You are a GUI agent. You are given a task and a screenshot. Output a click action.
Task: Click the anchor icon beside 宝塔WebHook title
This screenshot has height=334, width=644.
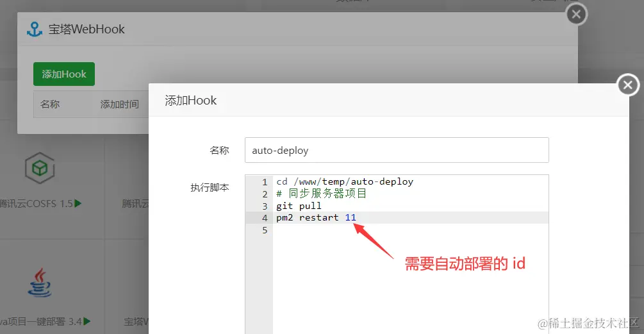coord(35,29)
